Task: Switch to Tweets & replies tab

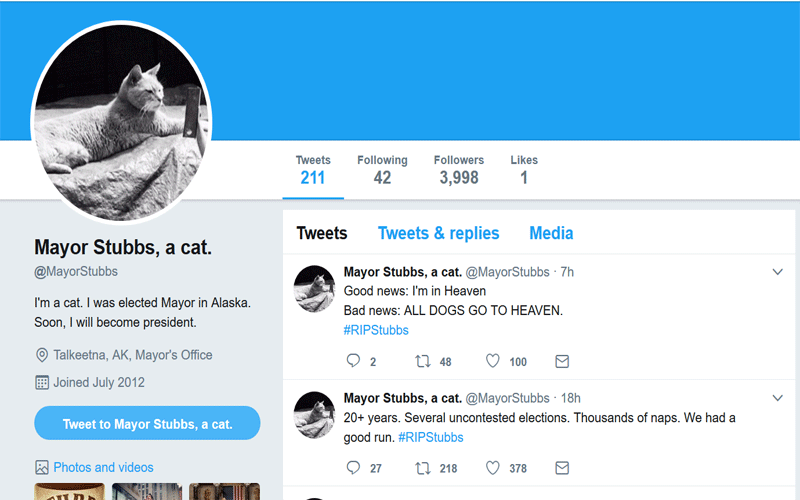Action: click(x=438, y=233)
